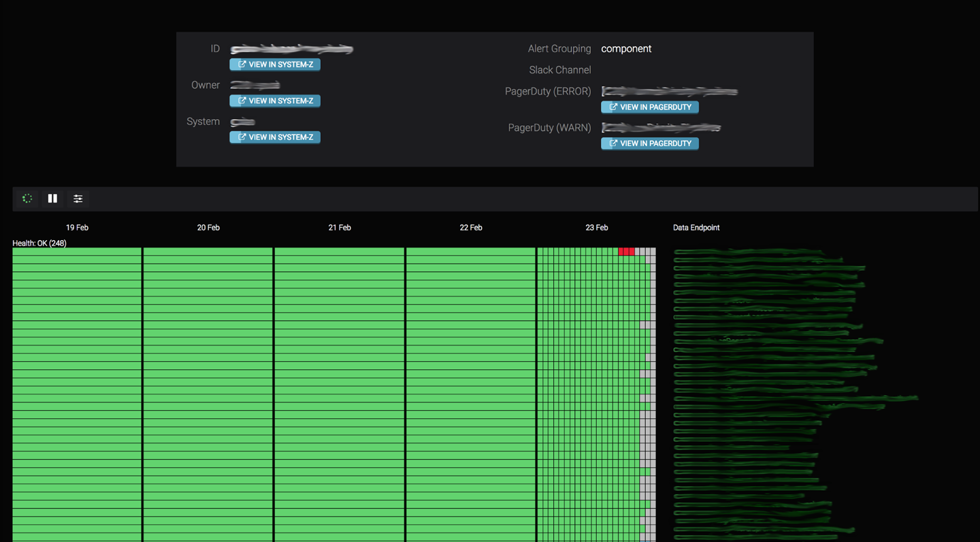Select the 21 Feb date header
This screenshot has height=542, width=980.
tap(340, 228)
